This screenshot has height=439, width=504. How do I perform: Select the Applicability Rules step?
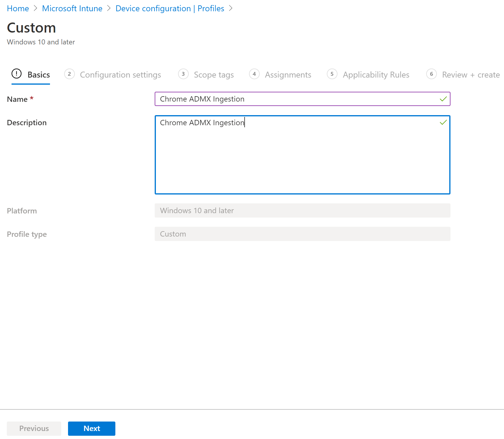click(x=376, y=75)
